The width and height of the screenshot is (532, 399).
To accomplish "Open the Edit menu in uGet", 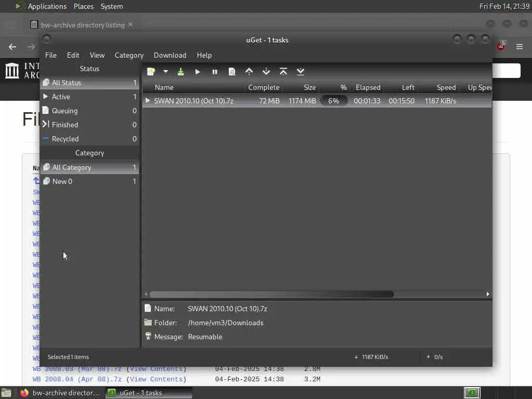I will coord(73,55).
